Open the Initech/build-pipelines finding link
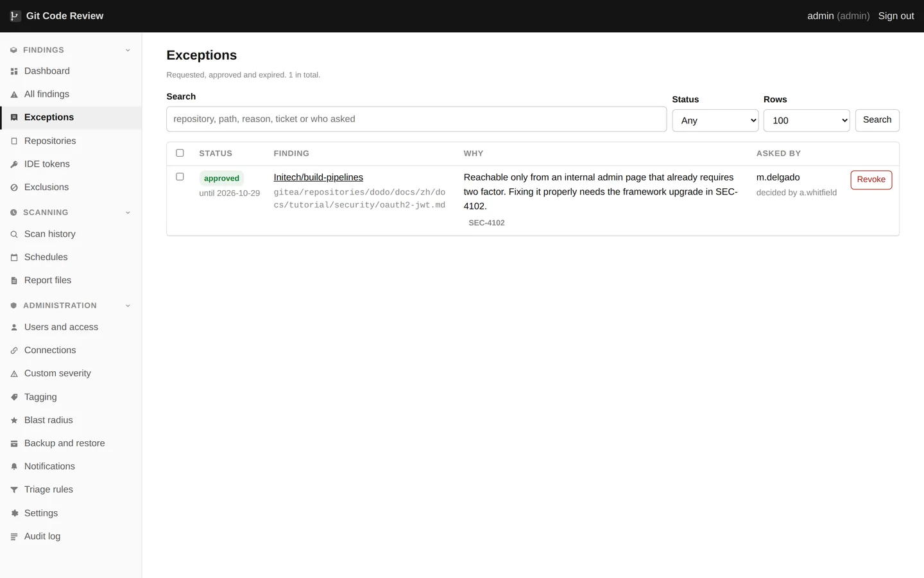The width and height of the screenshot is (924, 578). pos(318,177)
